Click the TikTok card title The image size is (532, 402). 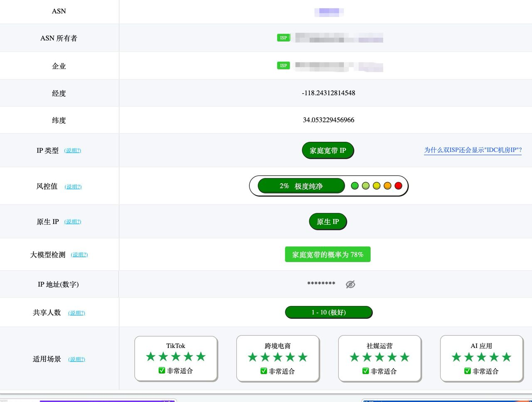point(176,345)
